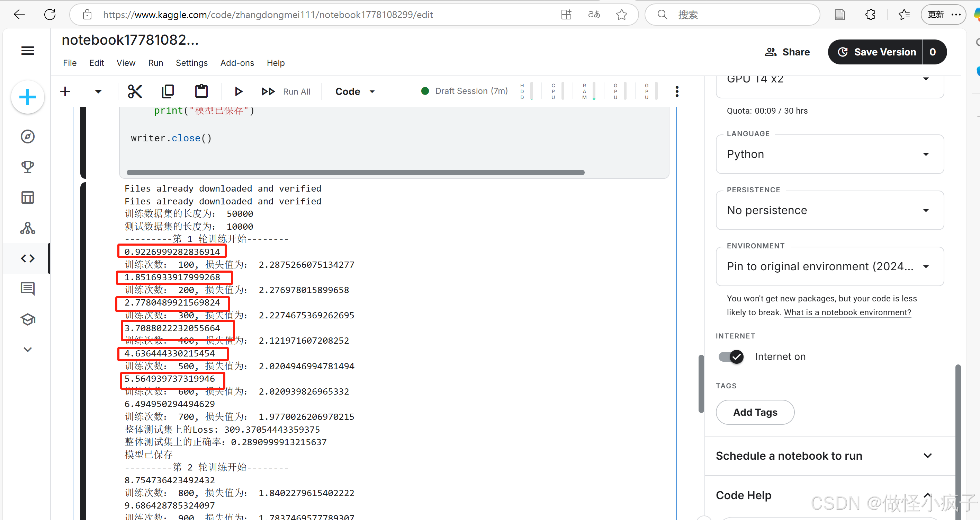The width and height of the screenshot is (980, 520).
Task: Toggle the Internet on switch
Action: tap(731, 357)
